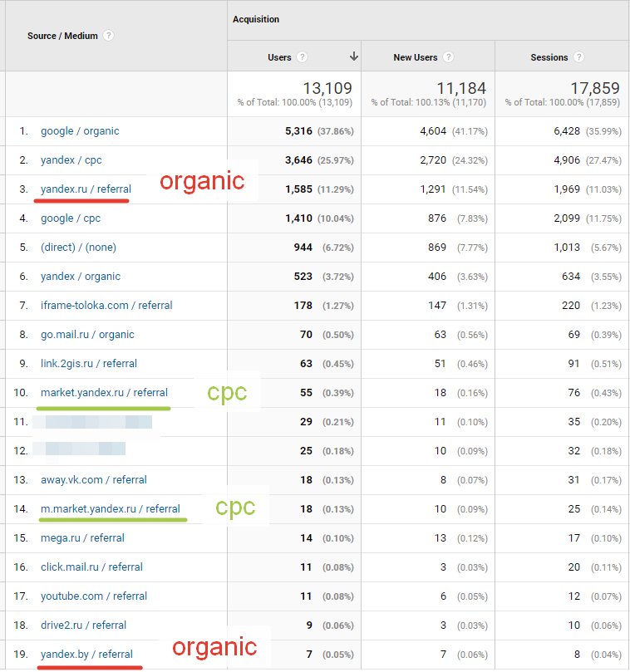Open iframe-toloka.com / referral link
The height and width of the screenshot is (672, 630).
[106, 305]
